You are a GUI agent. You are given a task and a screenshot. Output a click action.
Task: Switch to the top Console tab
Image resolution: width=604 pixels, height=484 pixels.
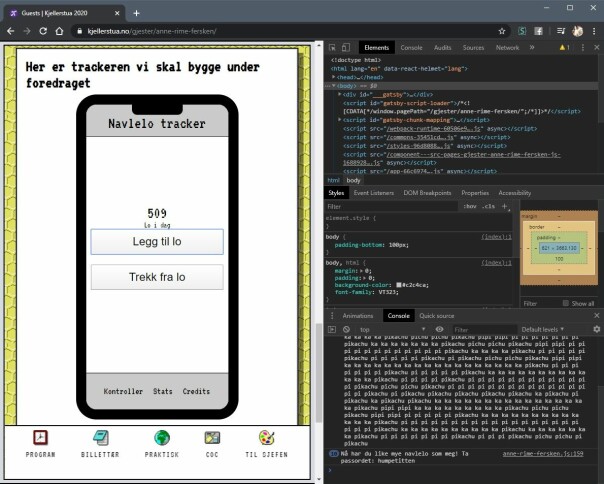point(411,47)
